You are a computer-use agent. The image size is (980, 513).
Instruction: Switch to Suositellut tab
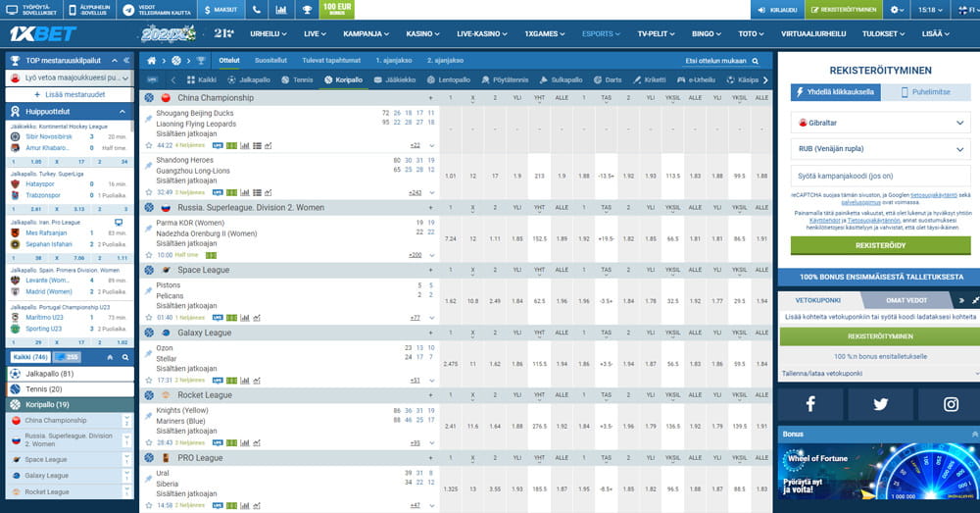(270, 61)
